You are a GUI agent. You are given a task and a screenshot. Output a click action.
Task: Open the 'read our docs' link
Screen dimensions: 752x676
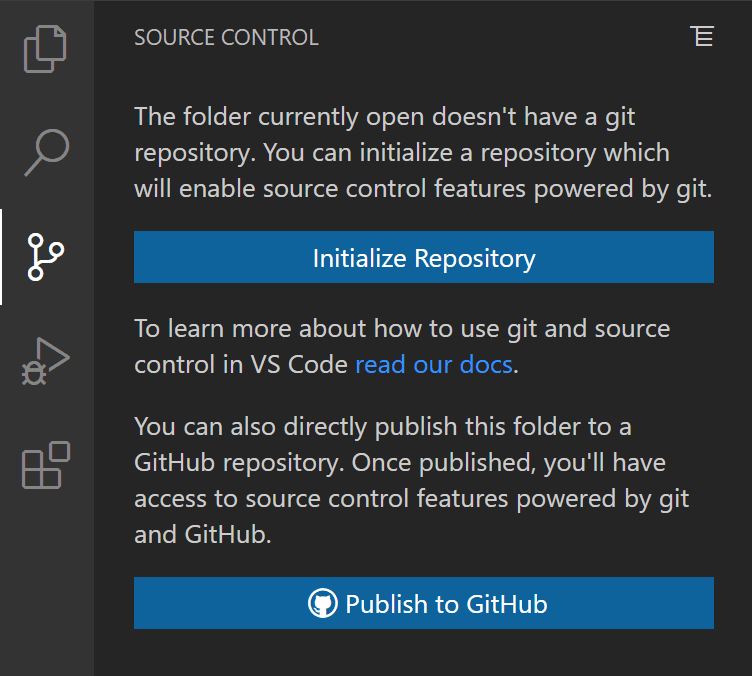tap(434, 365)
